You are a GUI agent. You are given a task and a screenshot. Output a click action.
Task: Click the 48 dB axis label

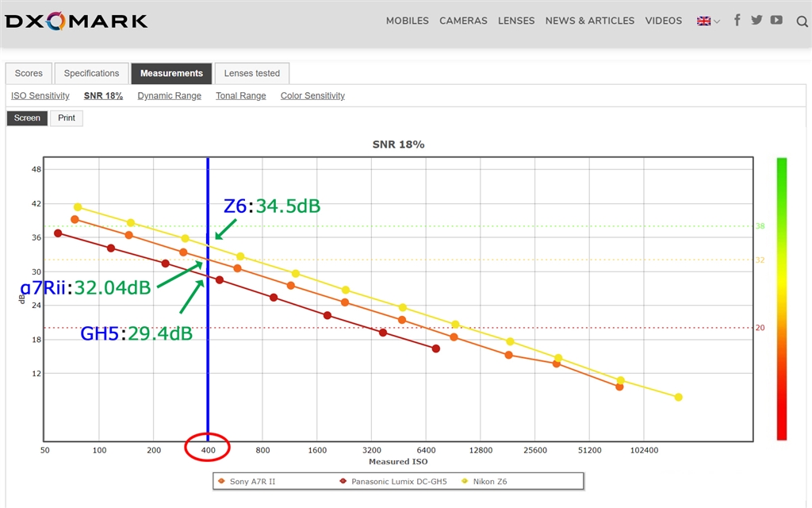click(x=36, y=170)
